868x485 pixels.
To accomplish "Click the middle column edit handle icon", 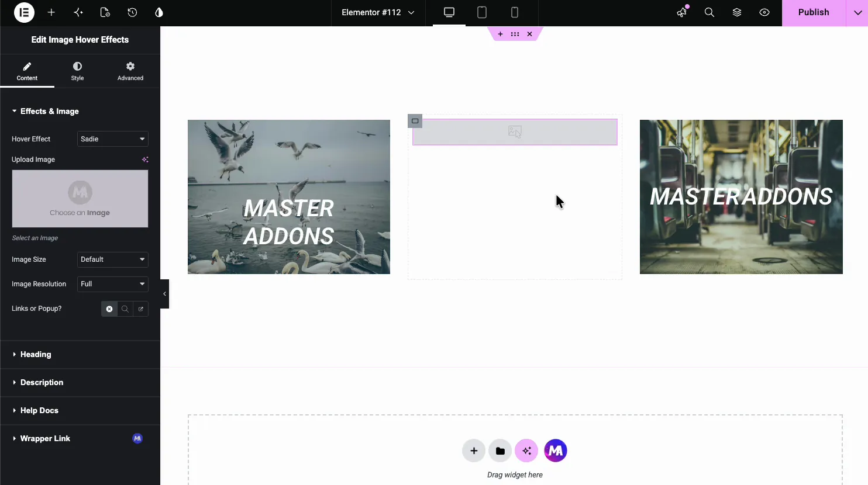I will point(415,121).
